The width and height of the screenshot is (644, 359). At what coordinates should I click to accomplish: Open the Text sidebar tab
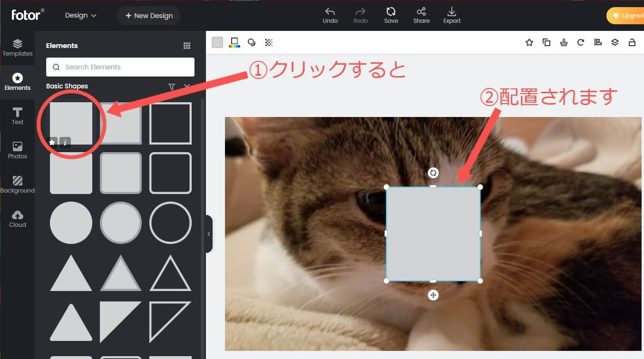18,116
